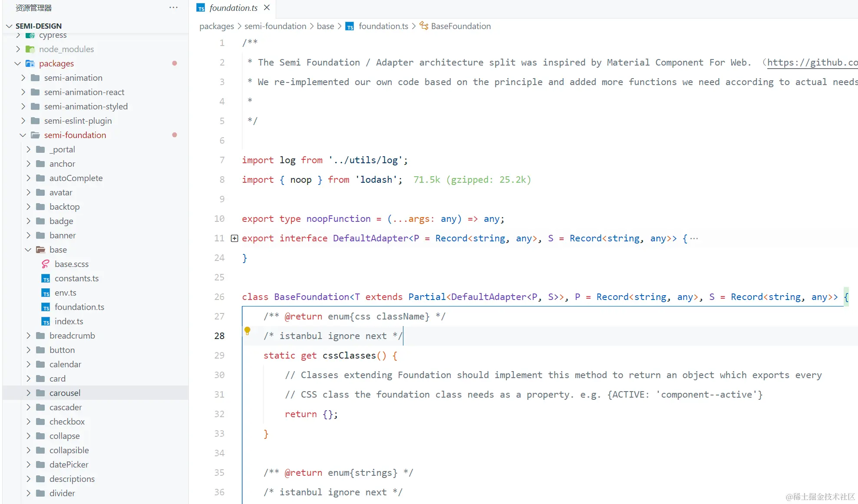
Task: Click the constants.ts TypeScript file icon
Action: 46,279
